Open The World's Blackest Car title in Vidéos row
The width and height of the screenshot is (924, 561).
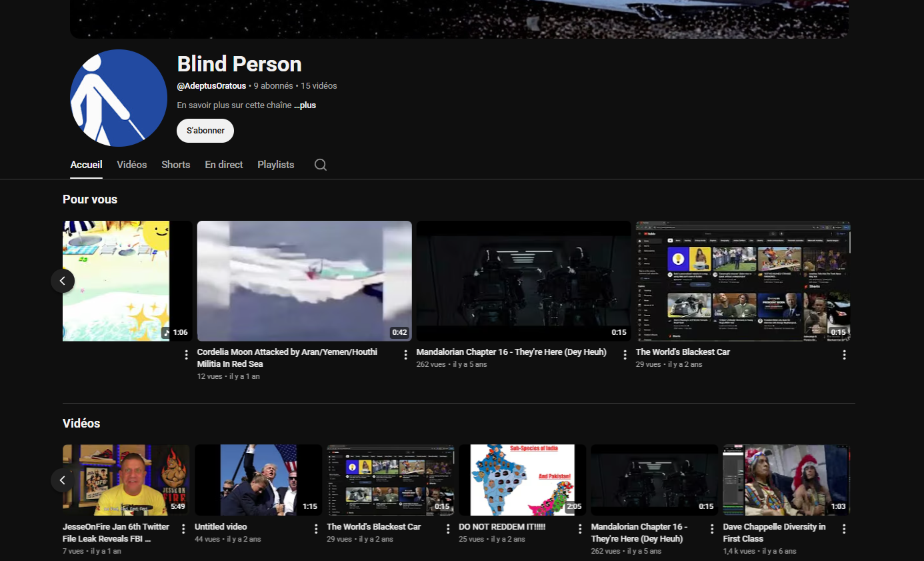coord(374,527)
